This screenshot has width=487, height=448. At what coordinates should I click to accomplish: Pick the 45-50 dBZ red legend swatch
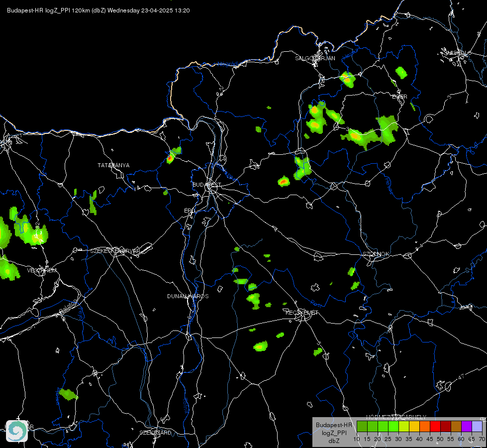(435, 426)
